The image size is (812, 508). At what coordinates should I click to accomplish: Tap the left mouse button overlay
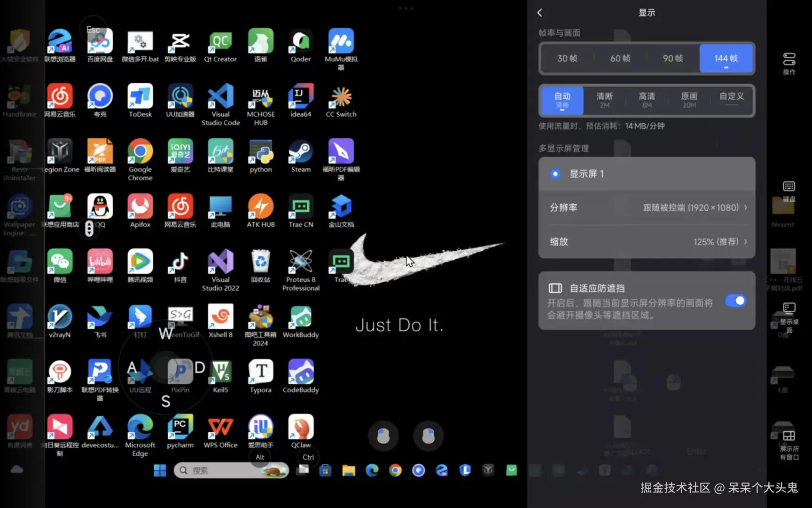point(383,436)
